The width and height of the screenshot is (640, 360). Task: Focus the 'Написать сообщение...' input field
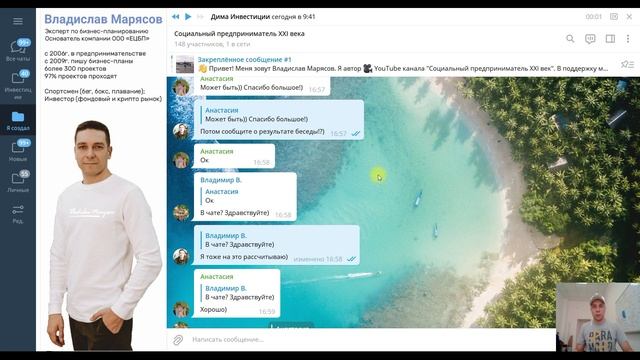[x=371, y=340]
